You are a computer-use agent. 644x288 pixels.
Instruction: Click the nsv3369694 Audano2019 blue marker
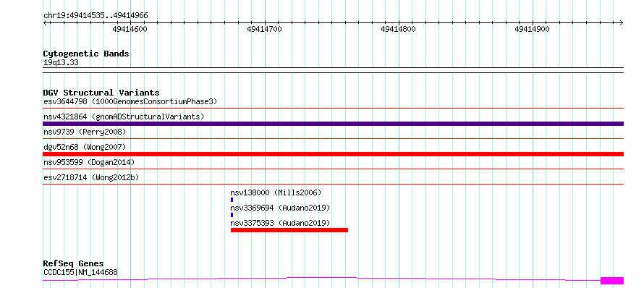point(232,215)
